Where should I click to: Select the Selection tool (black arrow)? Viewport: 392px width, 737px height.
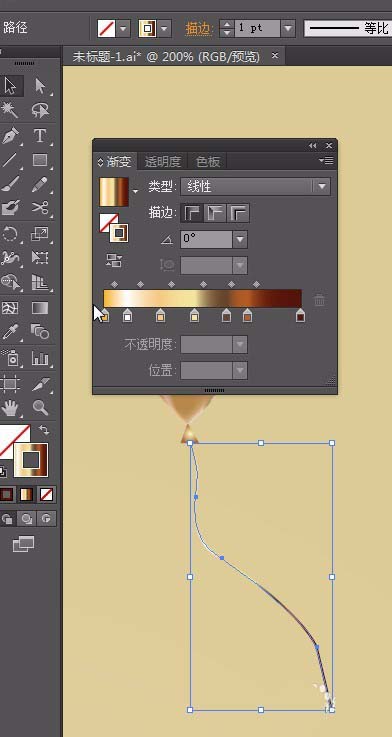point(10,86)
